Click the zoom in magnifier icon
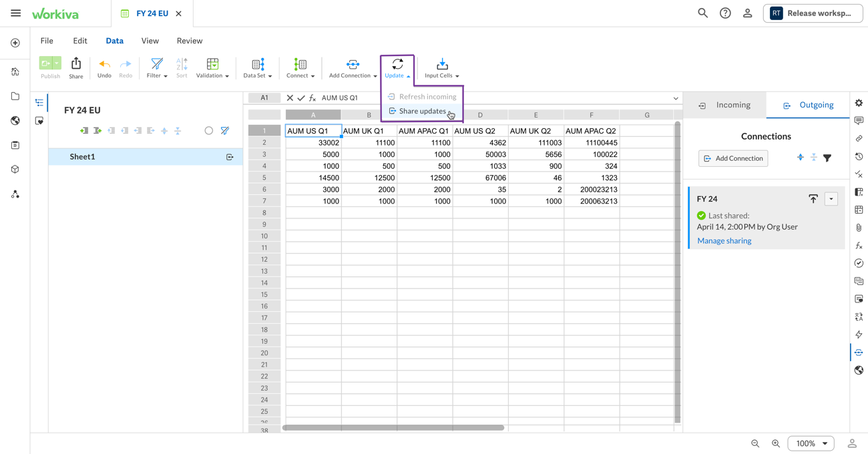 coord(776,443)
